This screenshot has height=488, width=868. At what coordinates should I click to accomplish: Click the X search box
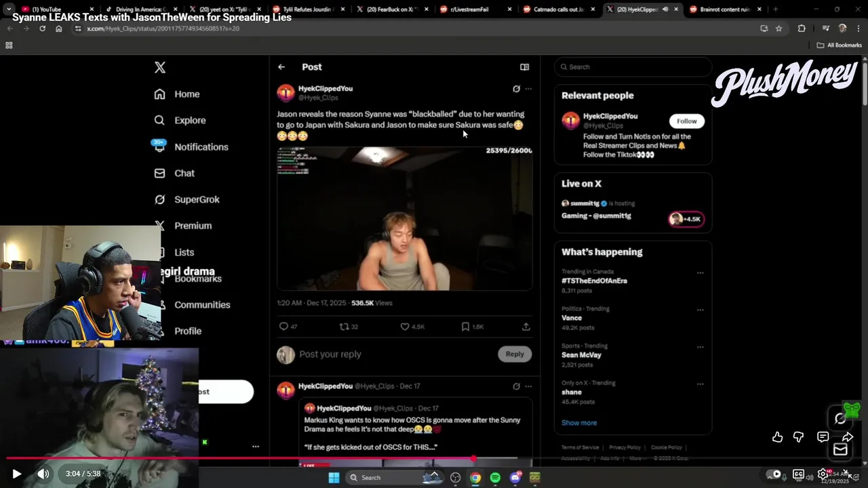click(x=633, y=67)
